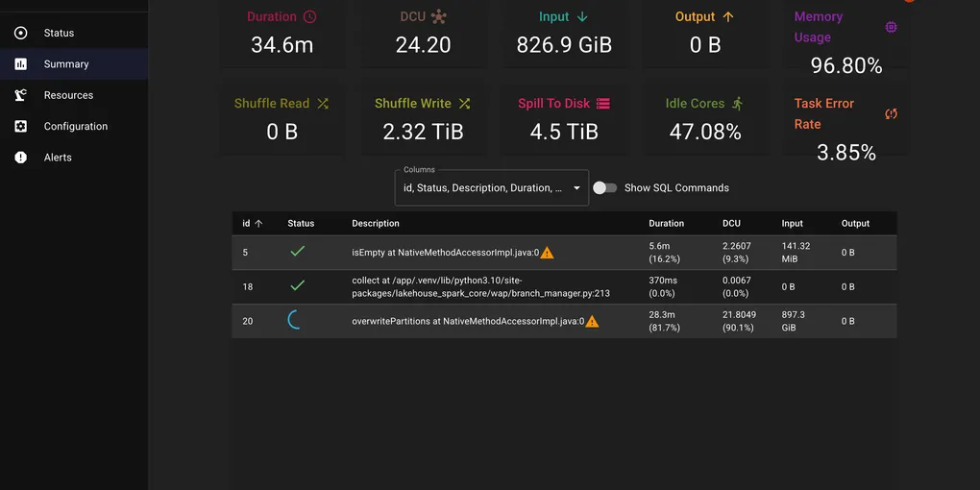
Task: Click the Shuffle Read shuffle icon
Action: pos(323,104)
